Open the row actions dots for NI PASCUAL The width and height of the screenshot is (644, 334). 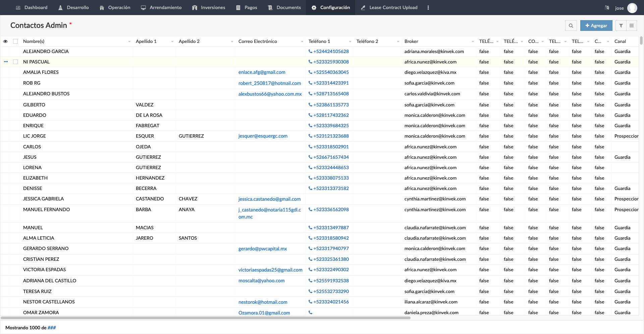6,62
